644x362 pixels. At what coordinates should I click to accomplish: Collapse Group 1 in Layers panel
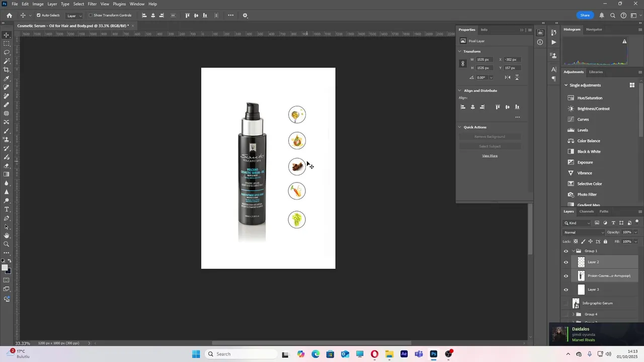pos(573,251)
